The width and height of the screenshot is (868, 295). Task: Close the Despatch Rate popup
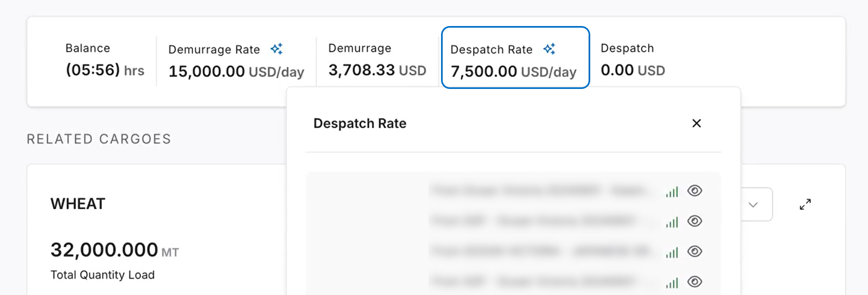coord(697,123)
